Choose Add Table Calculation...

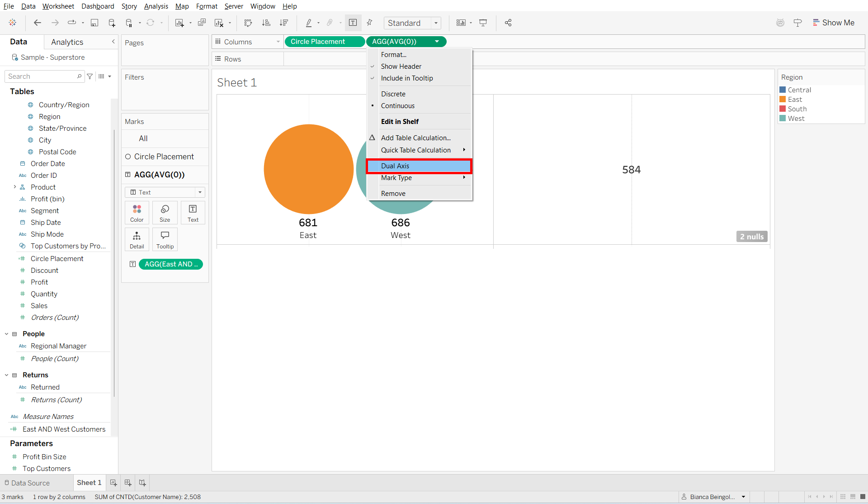[x=420, y=138]
